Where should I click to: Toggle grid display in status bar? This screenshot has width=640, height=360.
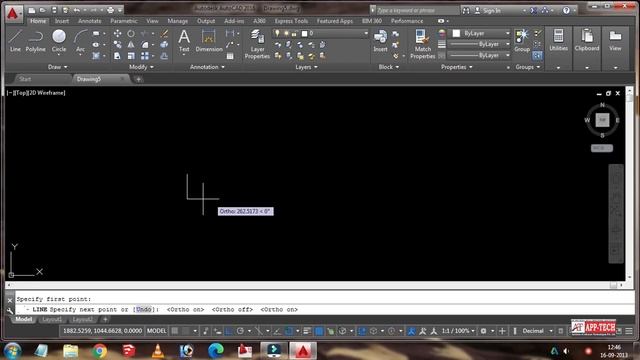[x=175, y=331]
